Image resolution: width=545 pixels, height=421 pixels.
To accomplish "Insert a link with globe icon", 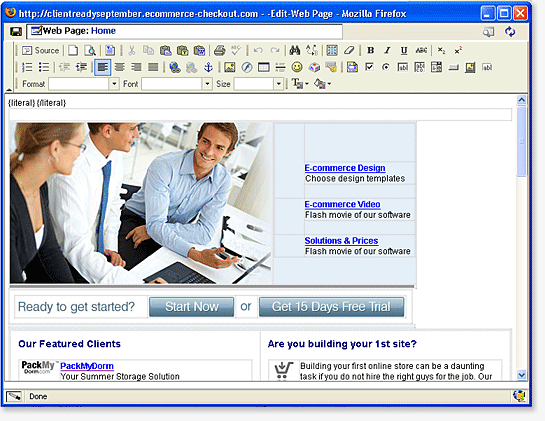I will coord(174,67).
